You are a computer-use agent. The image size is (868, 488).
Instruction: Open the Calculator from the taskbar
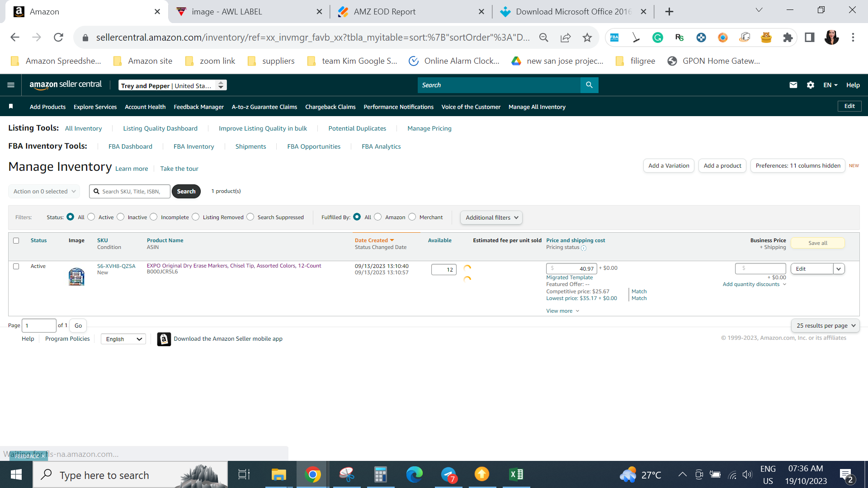coord(380,474)
